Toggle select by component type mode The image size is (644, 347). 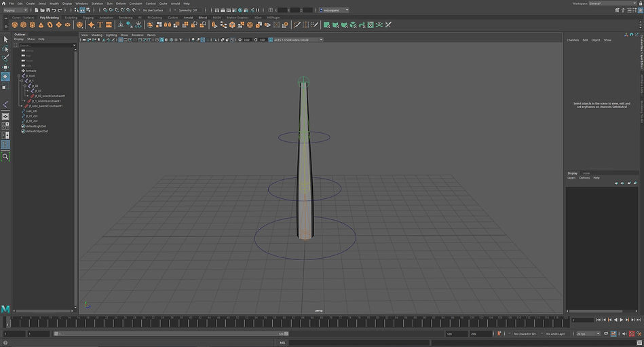click(x=88, y=10)
